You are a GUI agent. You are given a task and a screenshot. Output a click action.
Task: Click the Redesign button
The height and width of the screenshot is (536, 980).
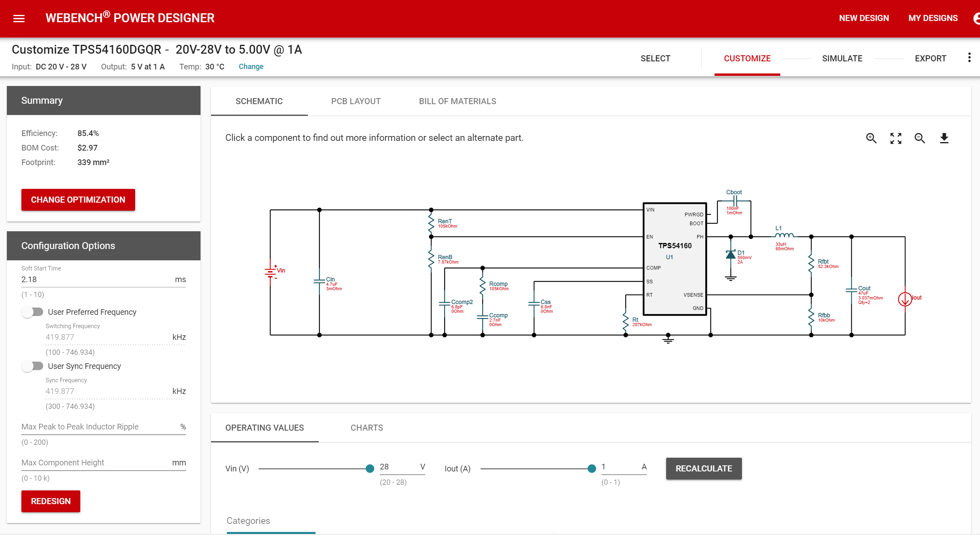coord(51,501)
